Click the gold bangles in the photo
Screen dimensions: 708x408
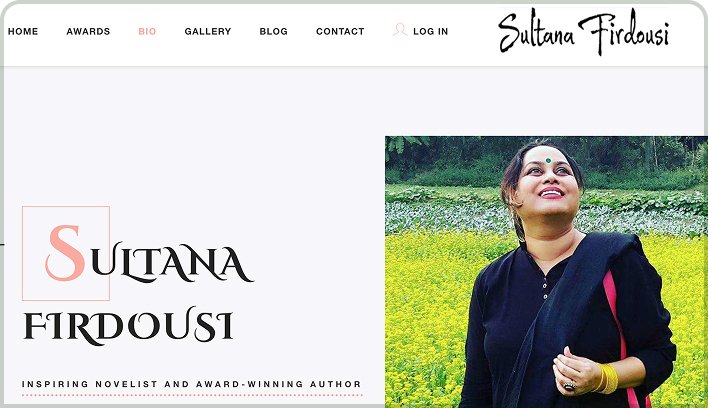[x=607, y=378]
